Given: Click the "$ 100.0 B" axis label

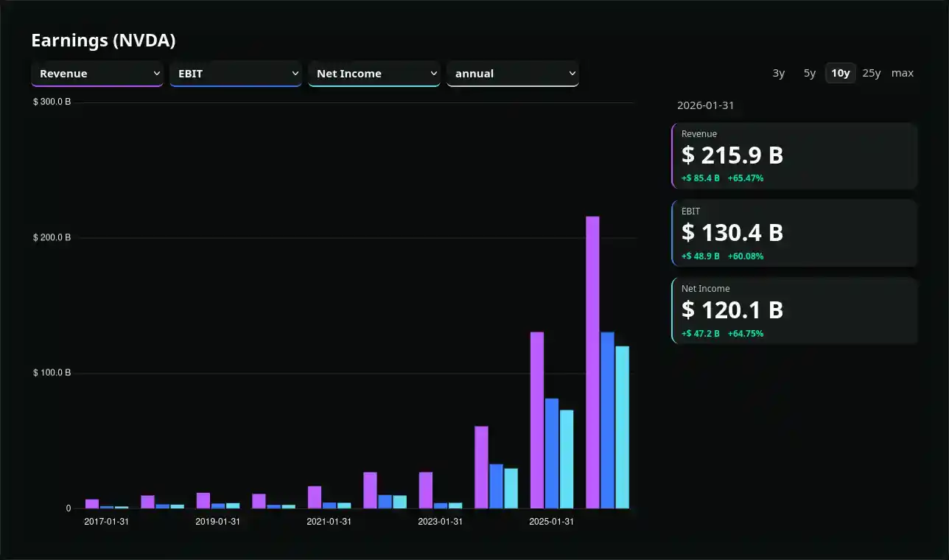Looking at the screenshot, I should coord(52,373).
